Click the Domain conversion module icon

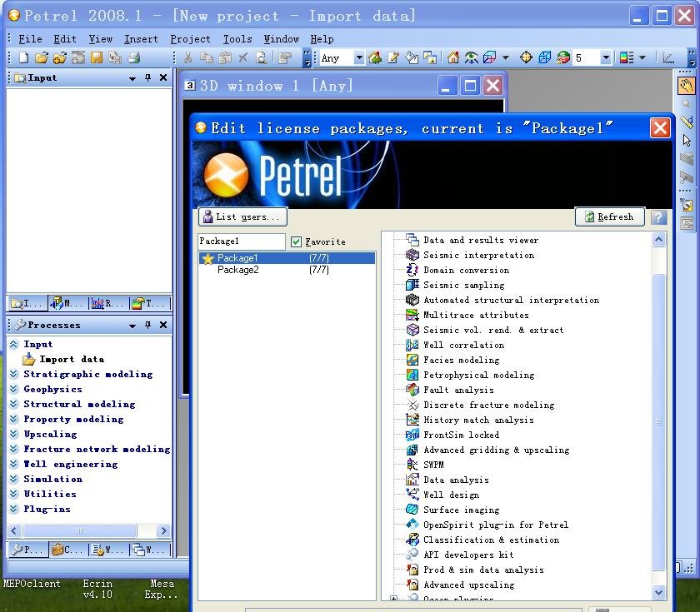[x=412, y=270]
